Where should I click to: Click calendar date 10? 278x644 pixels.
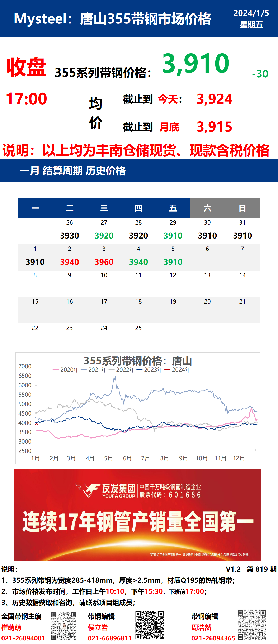104,275
